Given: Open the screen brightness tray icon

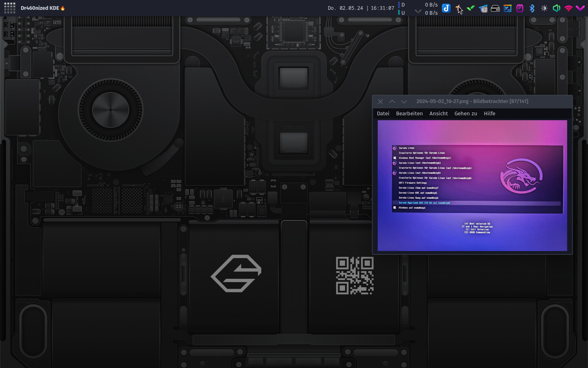Looking at the screenshot, I should tap(544, 8).
